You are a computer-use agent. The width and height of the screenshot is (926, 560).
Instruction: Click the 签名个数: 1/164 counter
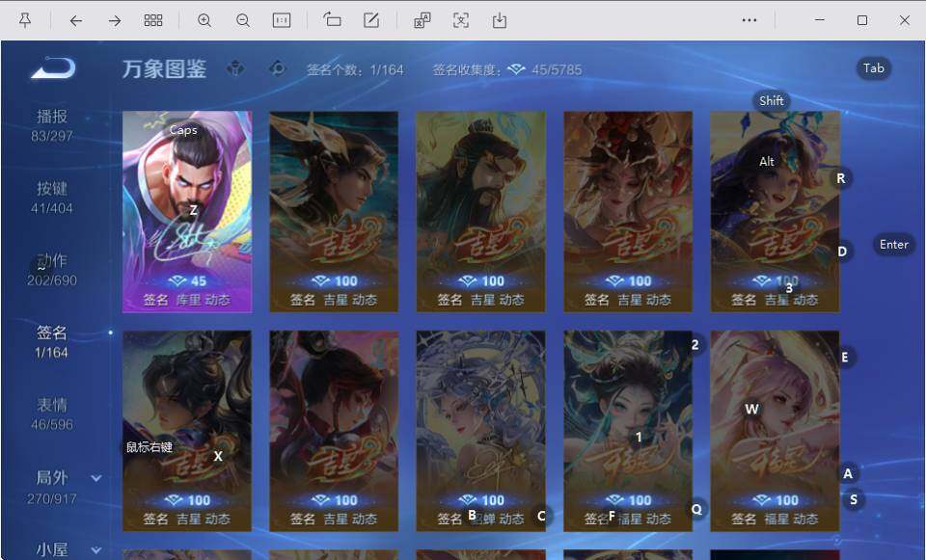point(355,70)
